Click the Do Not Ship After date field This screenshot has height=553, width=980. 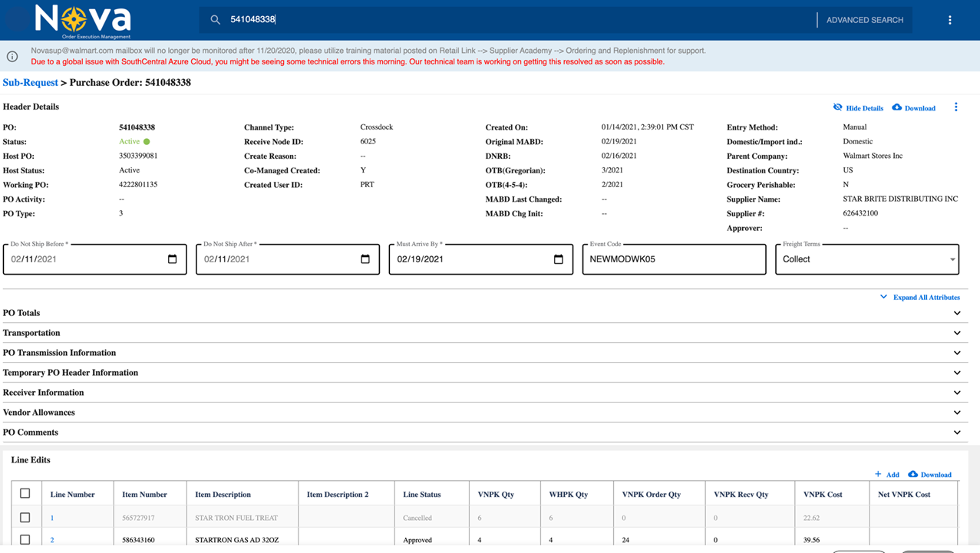(288, 259)
